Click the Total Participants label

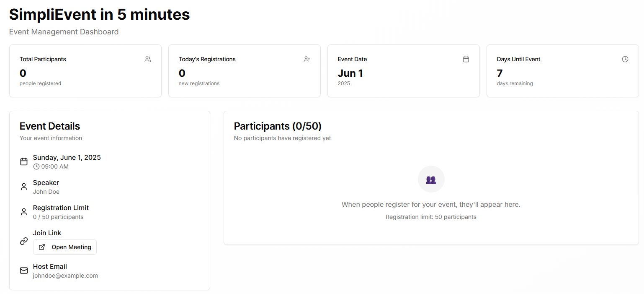coord(43,59)
